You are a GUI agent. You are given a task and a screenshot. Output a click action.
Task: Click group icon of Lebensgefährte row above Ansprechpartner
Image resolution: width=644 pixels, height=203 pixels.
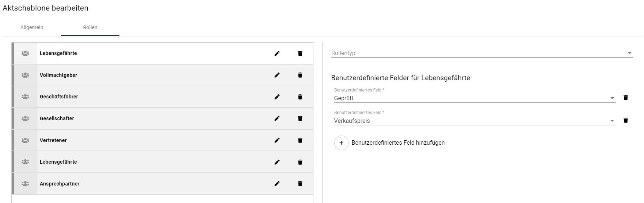[x=25, y=162]
